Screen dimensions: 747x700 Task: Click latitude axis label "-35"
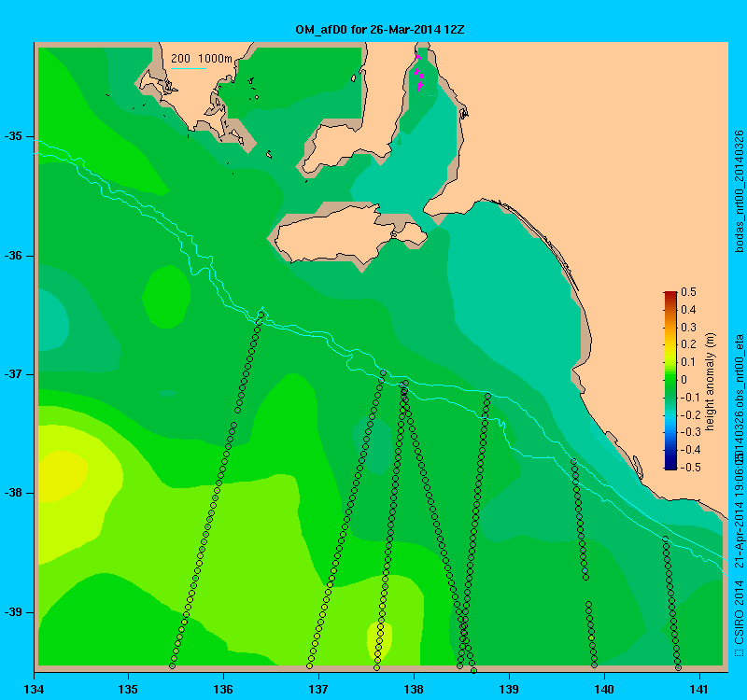[13, 136]
